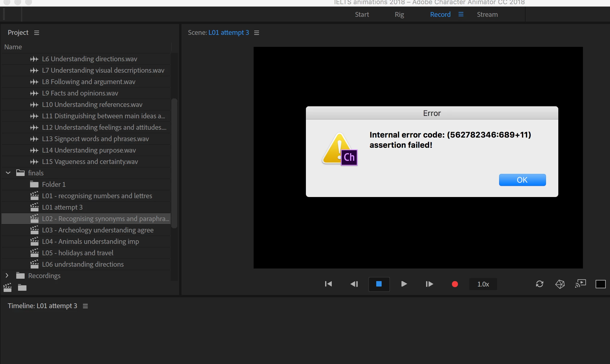Select L11 Distinguishing between main ideas audio

tap(86, 116)
